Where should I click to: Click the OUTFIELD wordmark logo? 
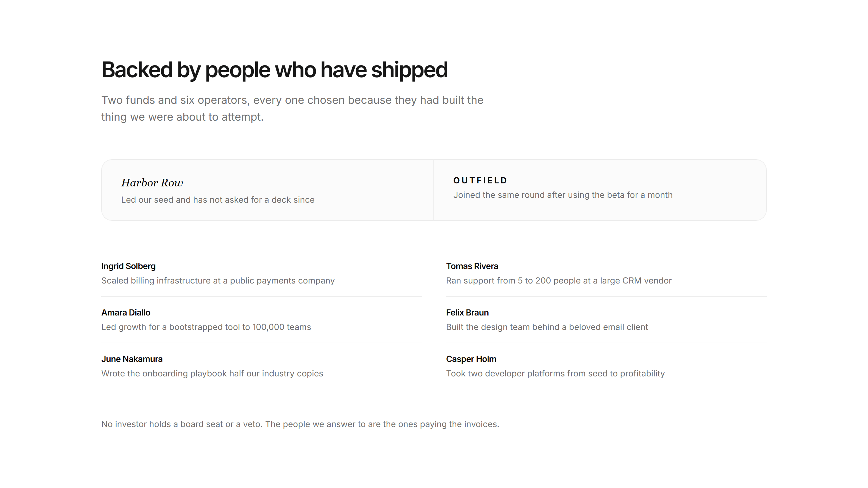480,180
